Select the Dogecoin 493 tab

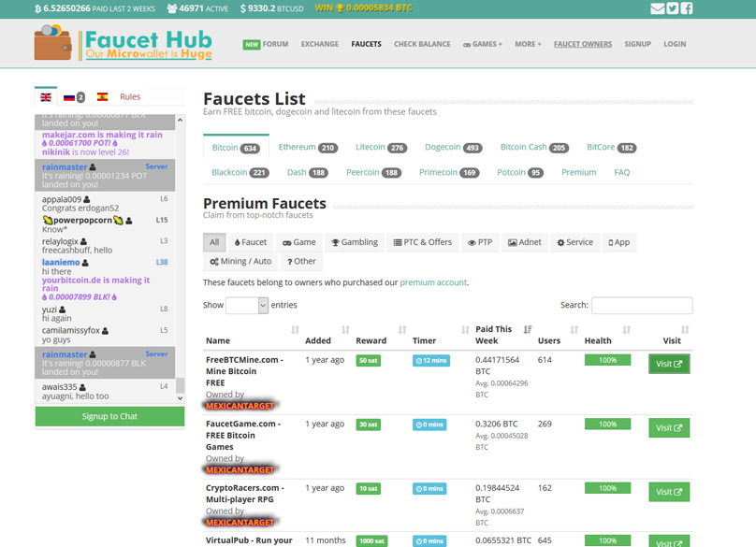(x=453, y=148)
